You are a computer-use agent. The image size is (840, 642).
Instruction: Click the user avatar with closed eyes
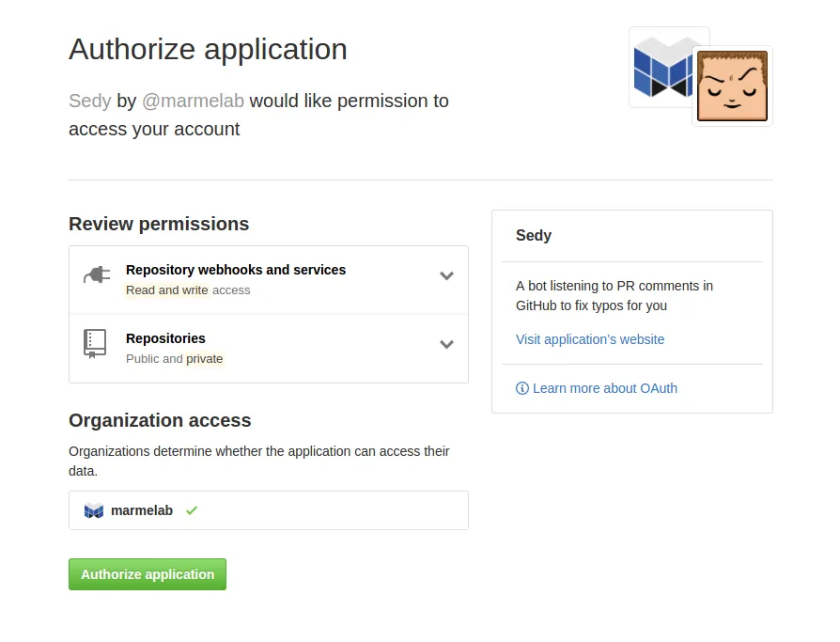tap(732, 86)
